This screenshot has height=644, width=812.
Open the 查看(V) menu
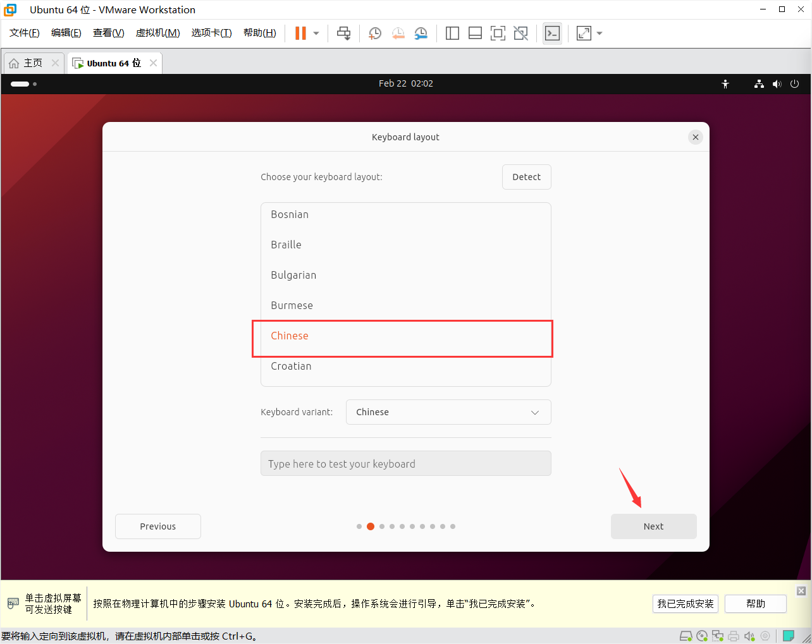tap(109, 33)
